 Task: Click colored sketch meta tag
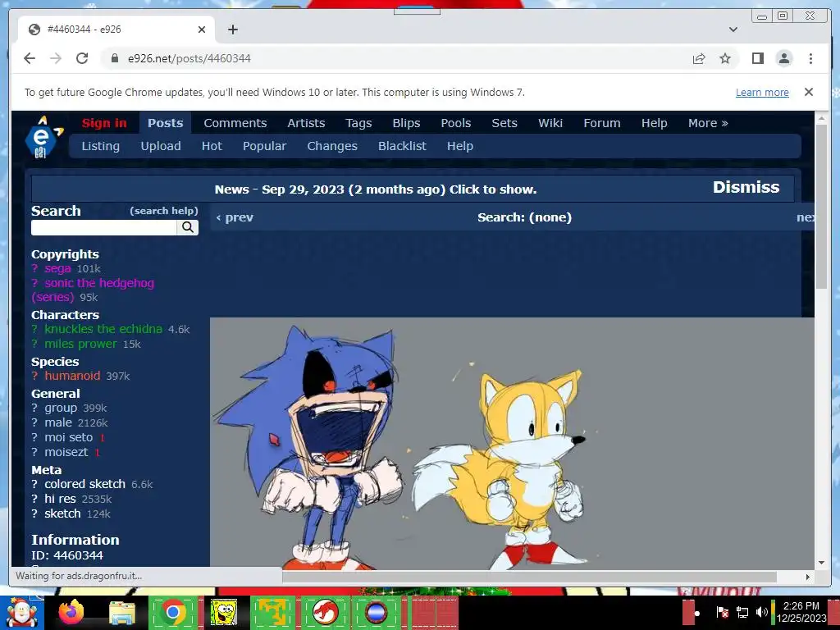84,484
